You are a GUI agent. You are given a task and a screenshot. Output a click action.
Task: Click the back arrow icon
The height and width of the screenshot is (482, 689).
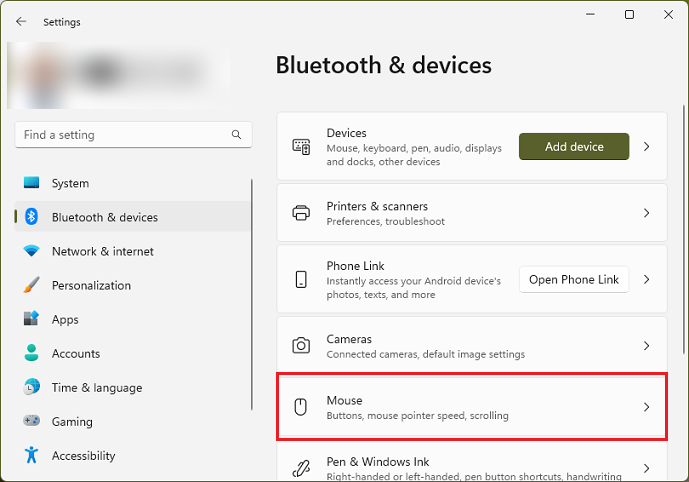point(21,22)
